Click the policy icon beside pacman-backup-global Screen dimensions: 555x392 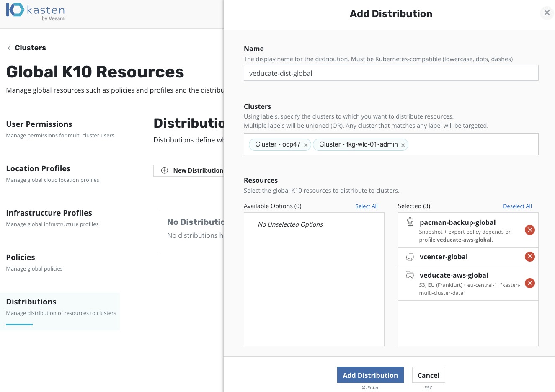click(410, 222)
